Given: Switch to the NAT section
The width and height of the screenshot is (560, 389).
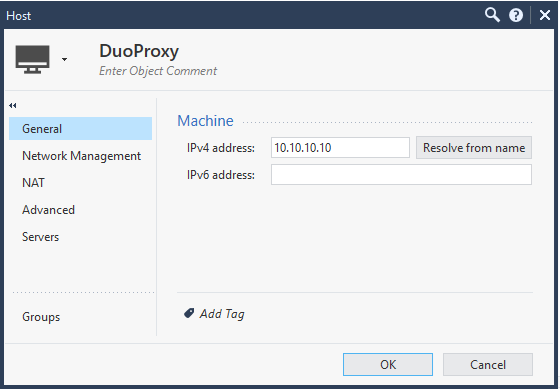Looking at the screenshot, I should 33,183.
